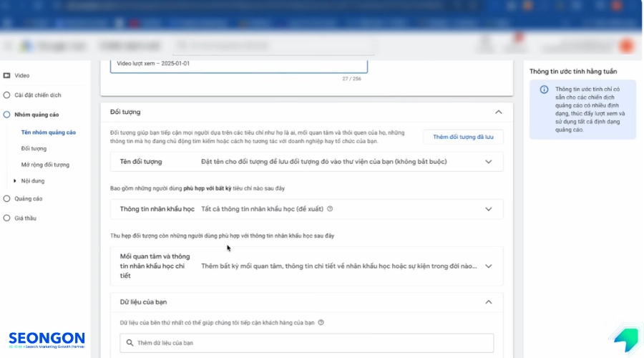The width and height of the screenshot is (644, 358).
Task: Click the 27 / 256 character counter
Action: tap(352, 79)
